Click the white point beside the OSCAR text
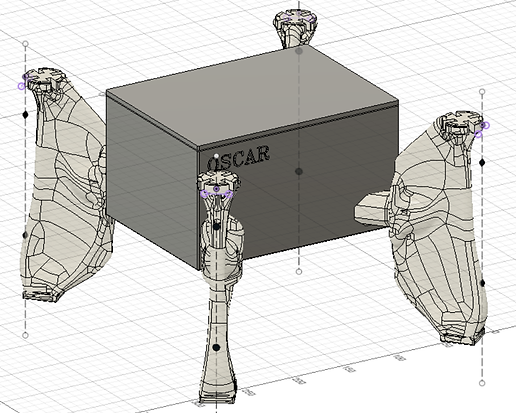Viewport: 516px width, 413px height. (x=217, y=156)
